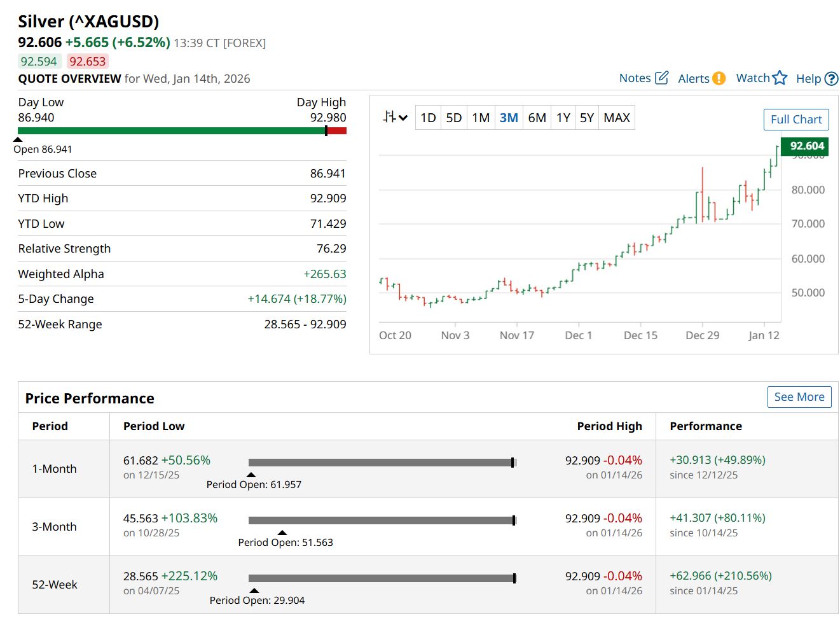Select the 5D chart tab
The image size is (840, 621).
(x=454, y=118)
